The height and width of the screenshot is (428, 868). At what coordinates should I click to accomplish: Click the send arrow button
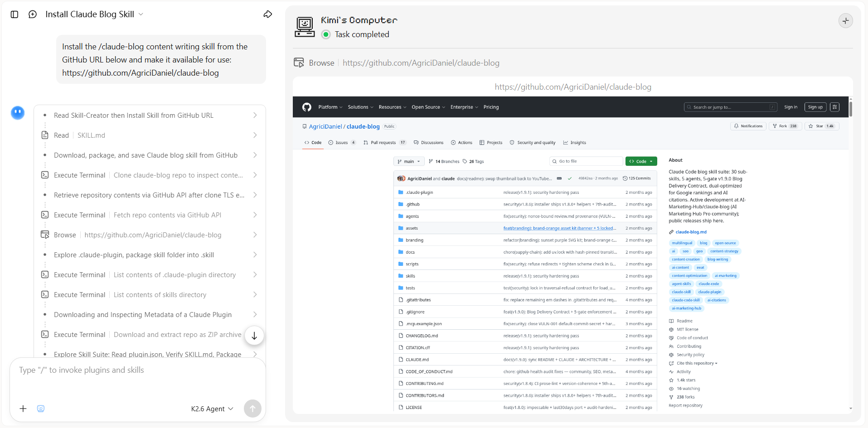[252, 409]
